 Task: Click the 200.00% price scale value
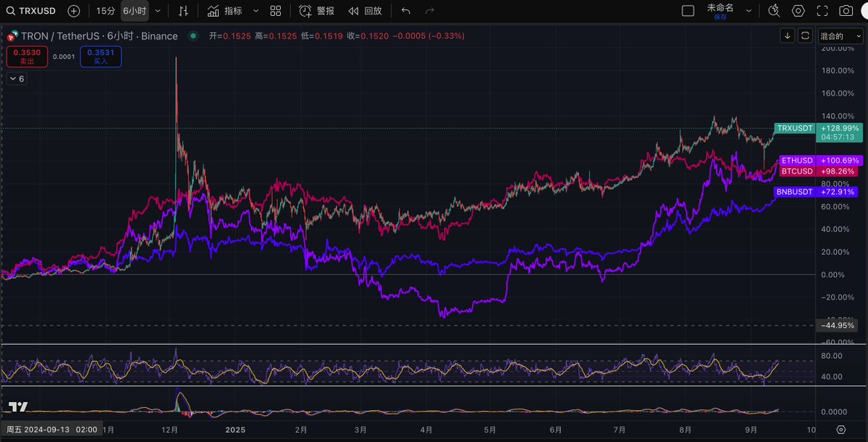[x=838, y=48]
